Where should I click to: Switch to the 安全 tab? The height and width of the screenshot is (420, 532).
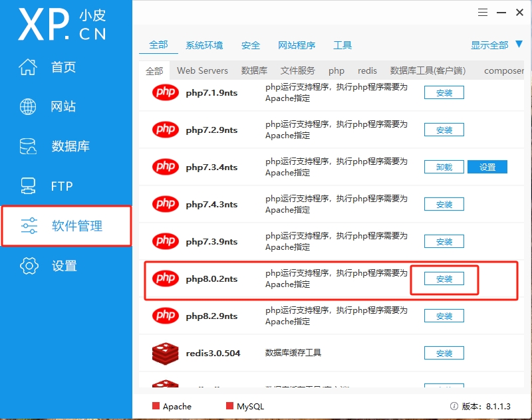pyautogui.click(x=251, y=45)
